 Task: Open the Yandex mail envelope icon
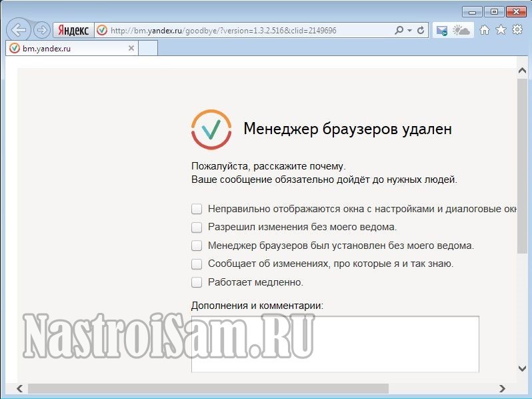pos(442,31)
